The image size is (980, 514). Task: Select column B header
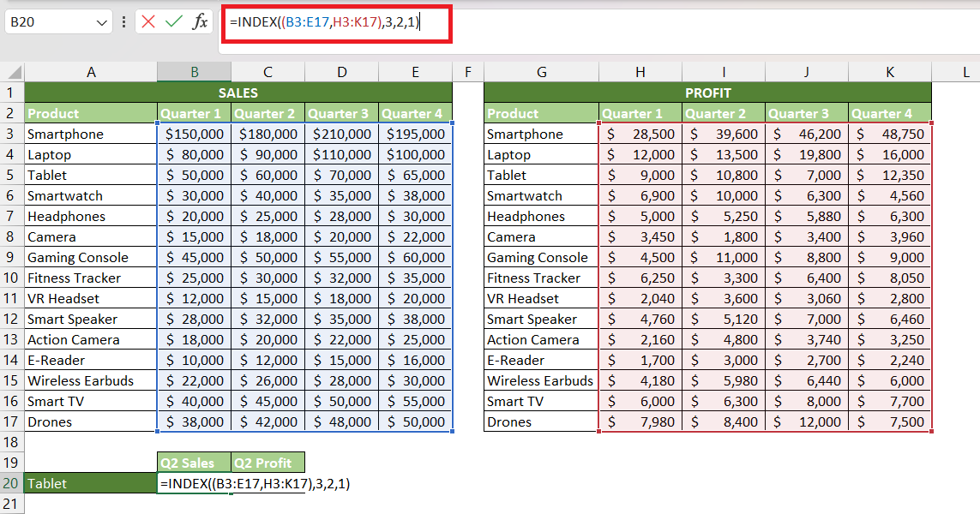(x=195, y=72)
